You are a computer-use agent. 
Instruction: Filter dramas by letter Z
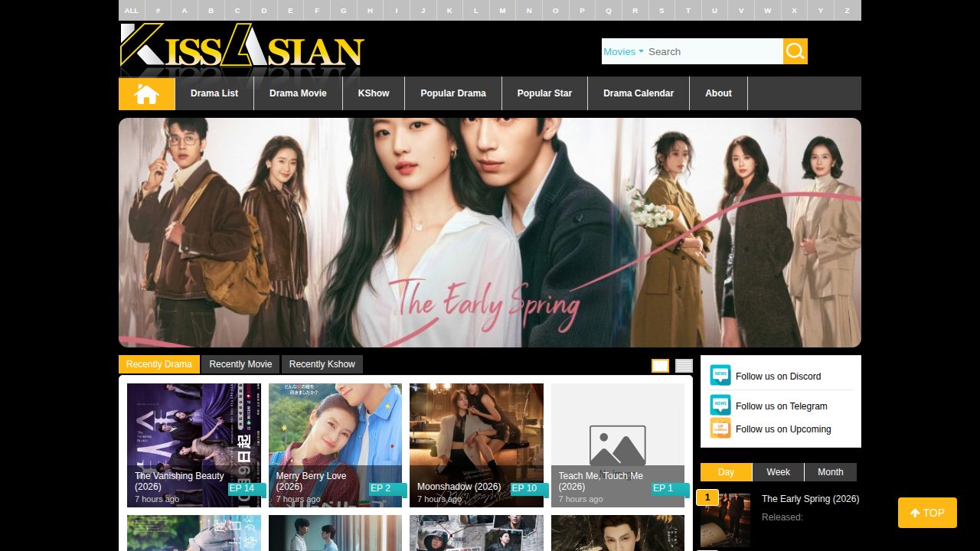(848, 10)
